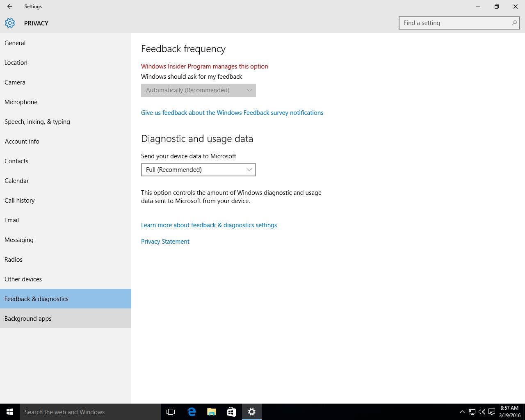Click the Feedback frequency heading
This screenshot has height=420, width=525.
183,49
